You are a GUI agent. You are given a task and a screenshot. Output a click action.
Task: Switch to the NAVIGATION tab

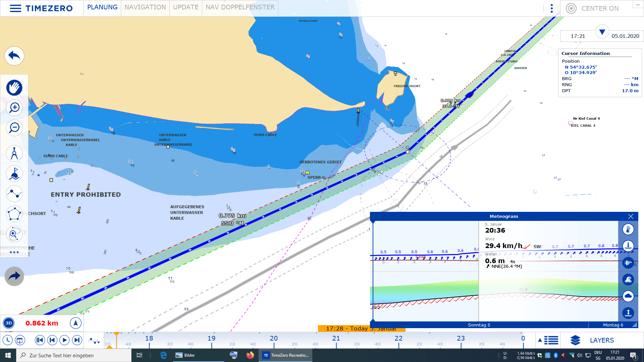pos(145,7)
